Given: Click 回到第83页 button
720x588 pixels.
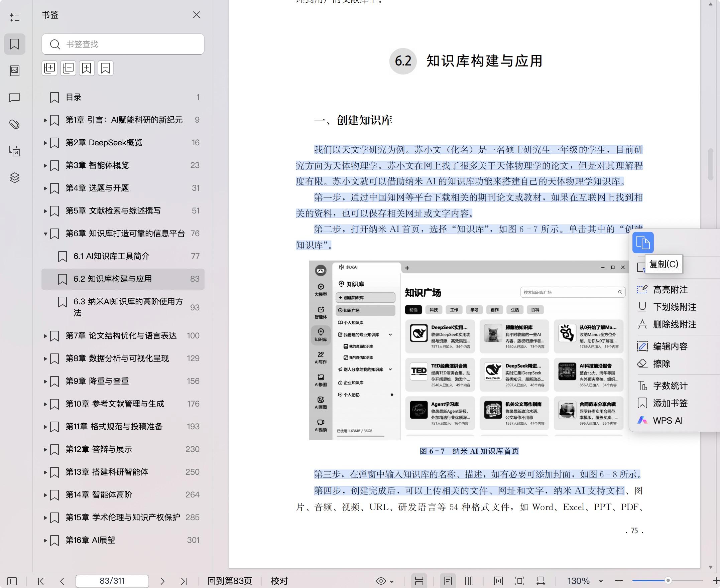Looking at the screenshot, I should [230, 581].
